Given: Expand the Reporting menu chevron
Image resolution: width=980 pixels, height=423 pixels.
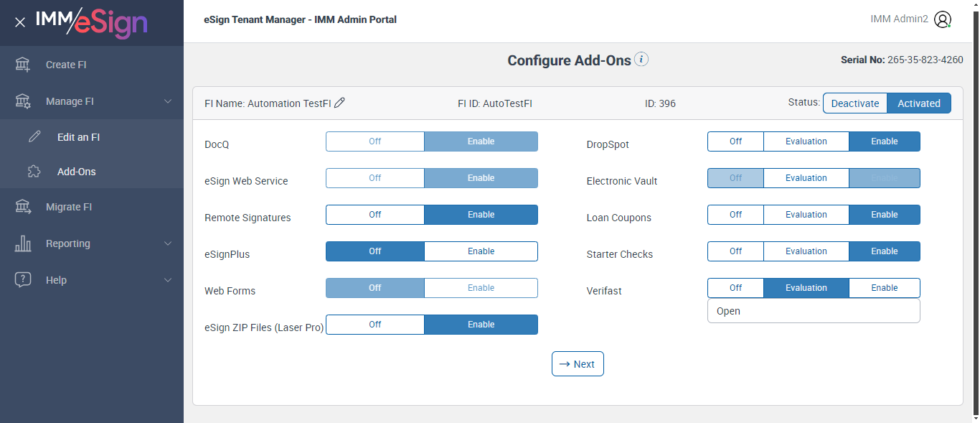Looking at the screenshot, I should (168, 243).
